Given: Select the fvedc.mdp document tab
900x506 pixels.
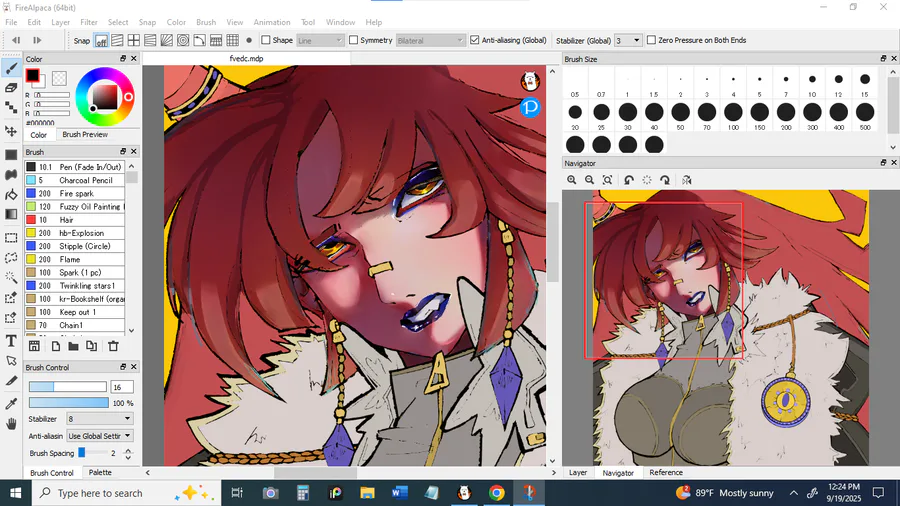Looking at the screenshot, I should (x=246, y=59).
